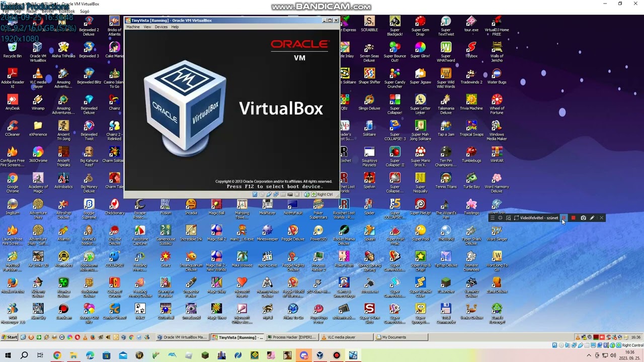Select the Minesweeper desktop icon
Screen dimensions: 644x362
268,233
